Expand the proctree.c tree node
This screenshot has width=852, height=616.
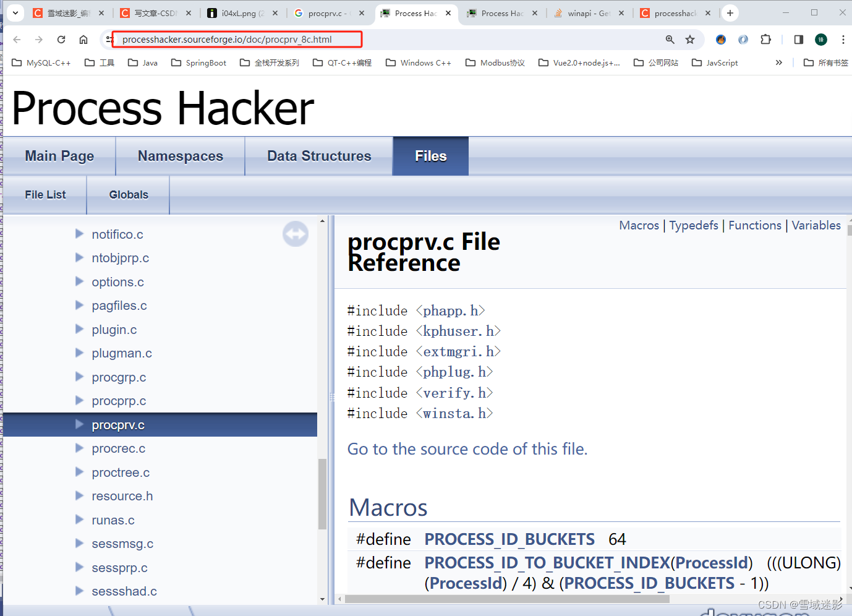(x=79, y=472)
